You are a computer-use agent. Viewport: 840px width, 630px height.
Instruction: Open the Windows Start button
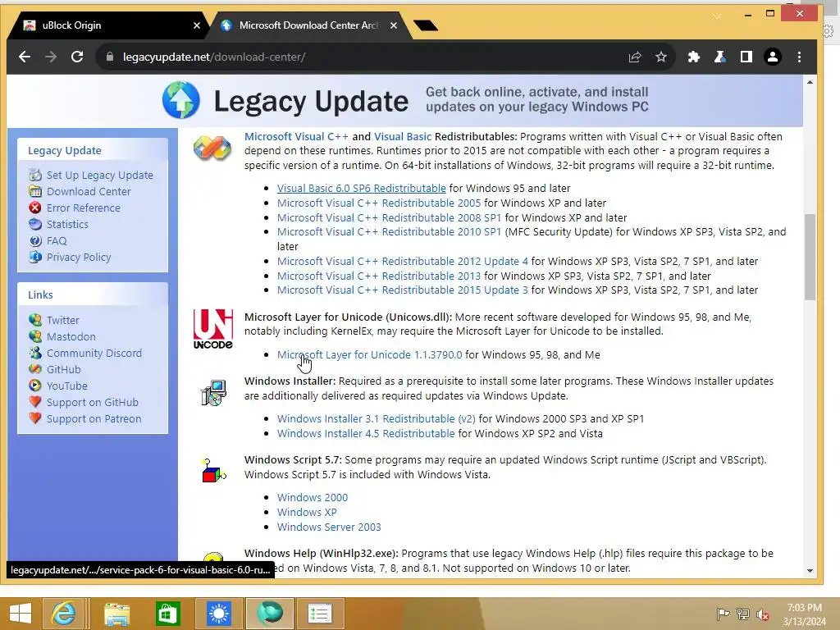pyautogui.click(x=21, y=614)
